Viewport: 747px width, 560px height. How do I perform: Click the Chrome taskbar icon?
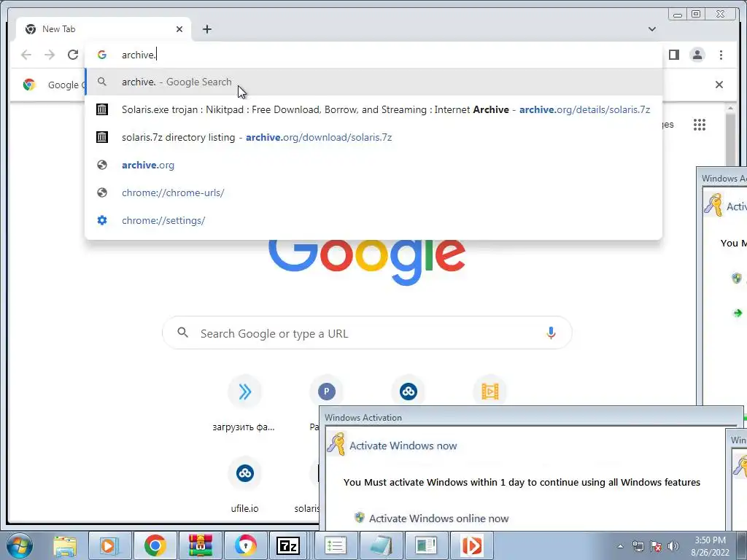155,545
